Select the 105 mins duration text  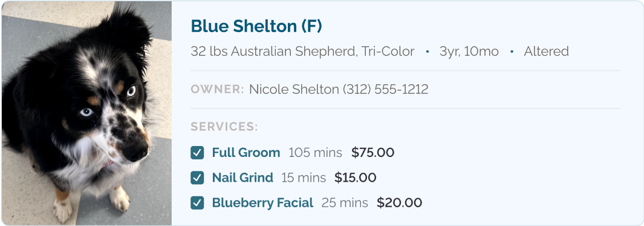315,153
